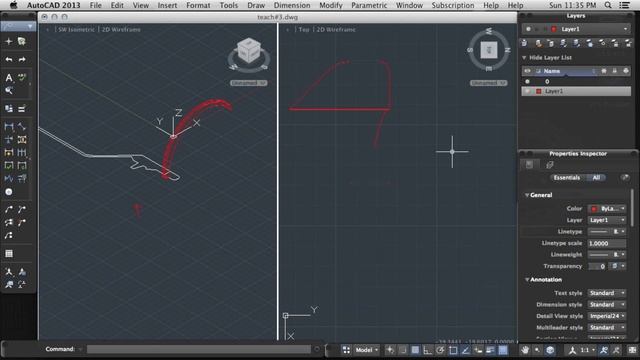
Task: Click the Command line input field
Action: click(x=199, y=349)
